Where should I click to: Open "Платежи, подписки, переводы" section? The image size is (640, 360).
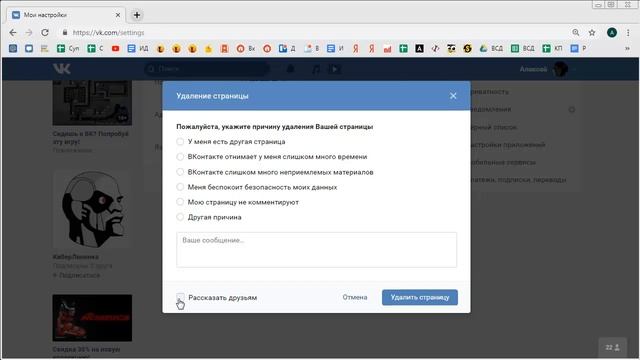pyautogui.click(x=518, y=180)
